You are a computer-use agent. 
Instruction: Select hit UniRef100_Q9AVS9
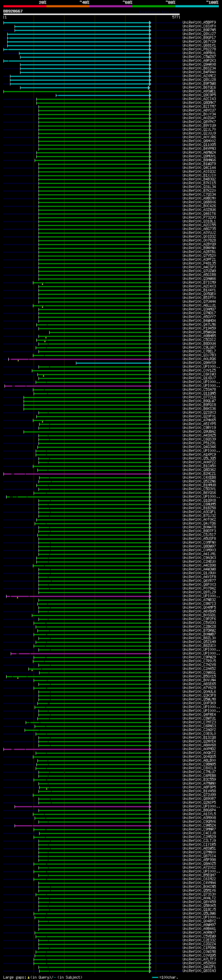click(x=199, y=363)
